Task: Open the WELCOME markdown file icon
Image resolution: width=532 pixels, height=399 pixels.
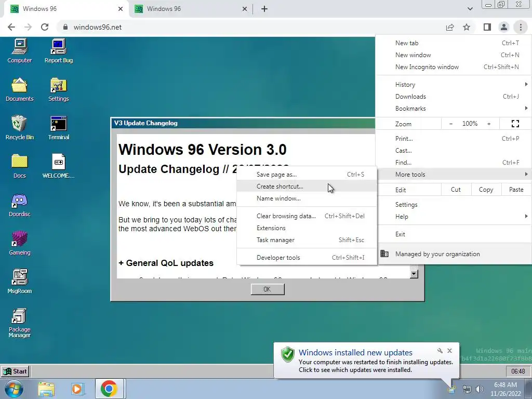Action: point(59,166)
